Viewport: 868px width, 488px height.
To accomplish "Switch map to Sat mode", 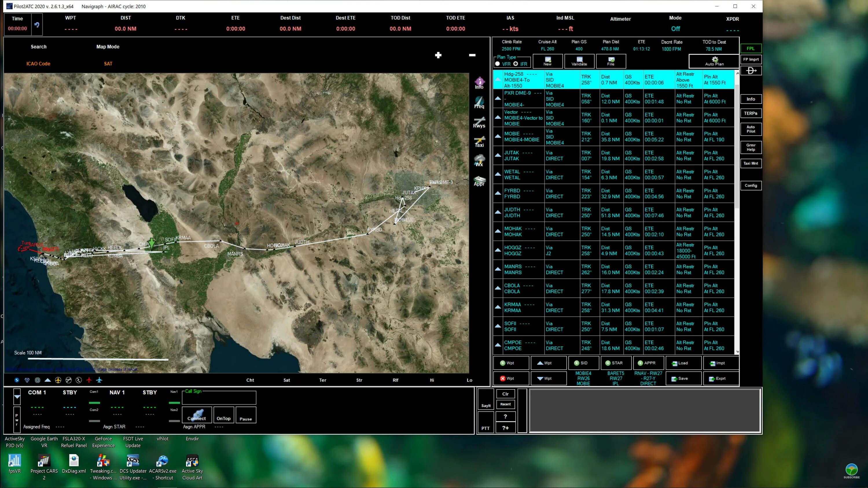I will pos(287,380).
